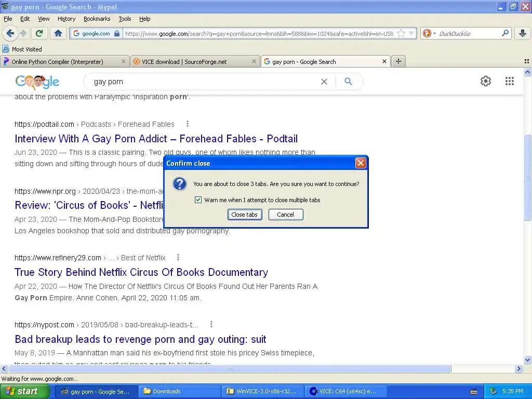Close the Online Python Compiler tab
The height and width of the screenshot is (399, 532).
[124, 61]
